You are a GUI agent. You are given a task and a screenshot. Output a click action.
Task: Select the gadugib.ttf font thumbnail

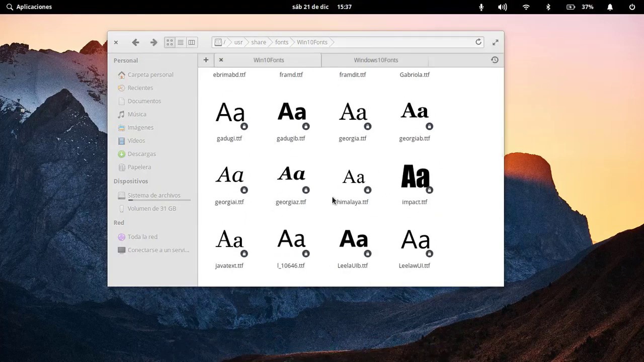(292, 114)
